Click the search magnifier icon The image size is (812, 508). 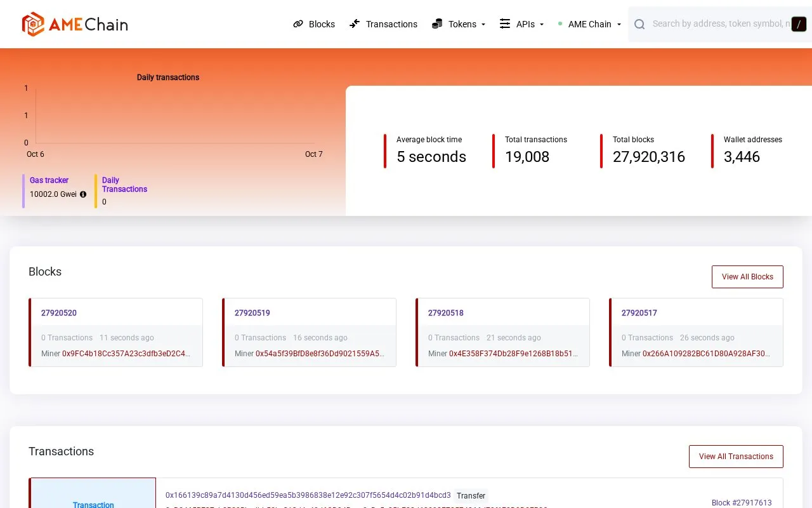click(x=639, y=24)
